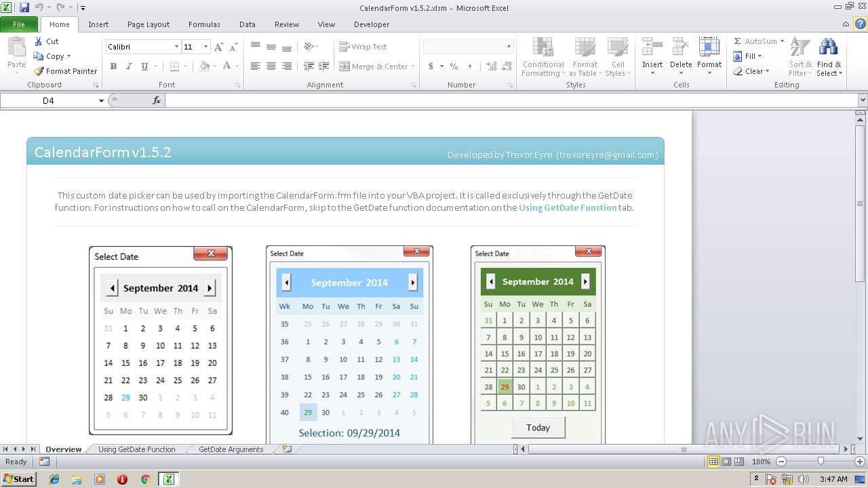This screenshot has width=868, height=488.
Task: Switch to Page Break Preview in status bar
Action: point(739,462)
